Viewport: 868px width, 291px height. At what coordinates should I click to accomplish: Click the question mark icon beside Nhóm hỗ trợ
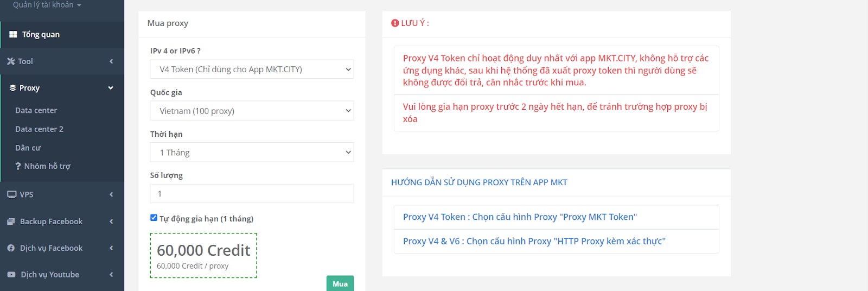[18, 166]
